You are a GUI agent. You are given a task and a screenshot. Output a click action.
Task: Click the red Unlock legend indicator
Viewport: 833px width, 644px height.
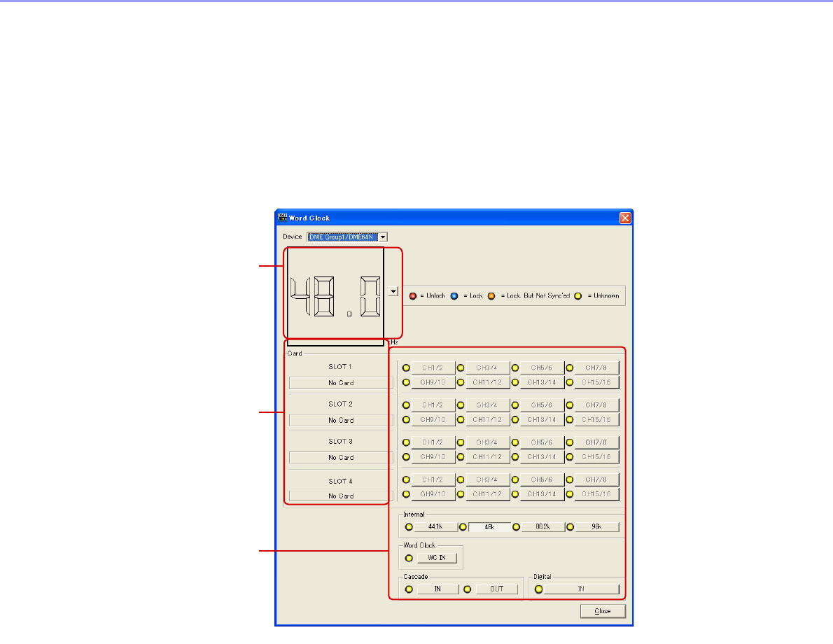(x=413, y=296)
